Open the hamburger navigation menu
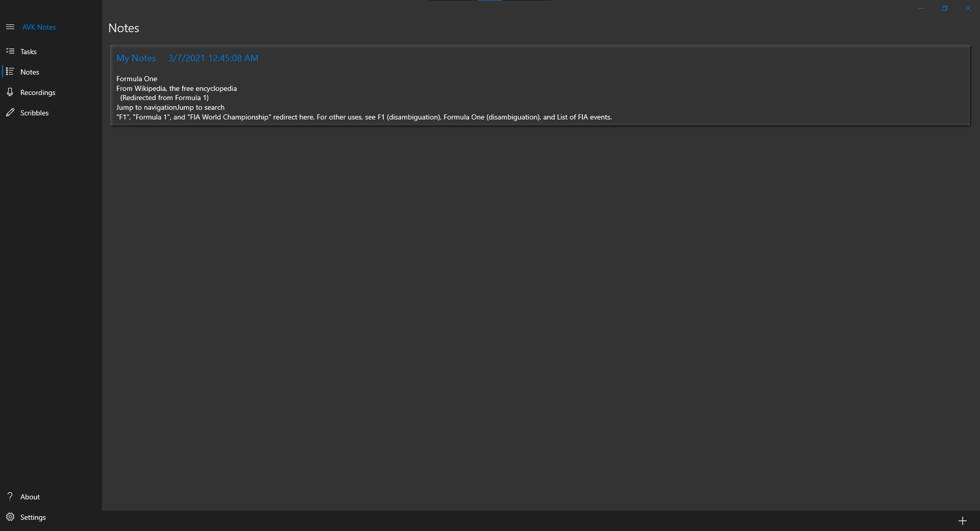Screen dimensions: 980x531 point(10,27)
